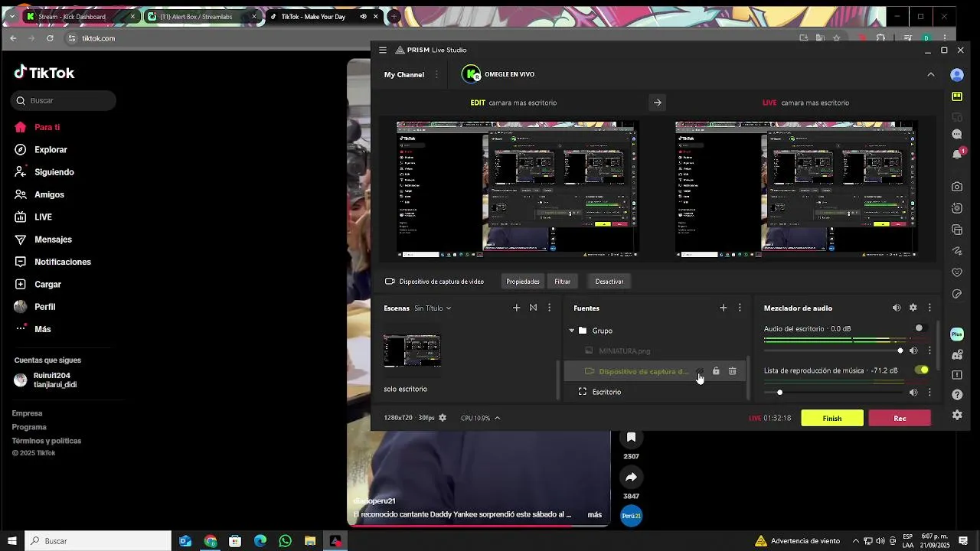980x551 pixels.
Task: Click the Kick channel logo icon
Action: click(470, 74)
